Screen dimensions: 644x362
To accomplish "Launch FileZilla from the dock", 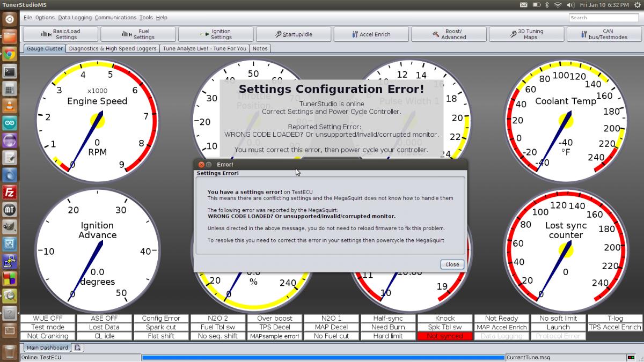I will pos(10,193).
